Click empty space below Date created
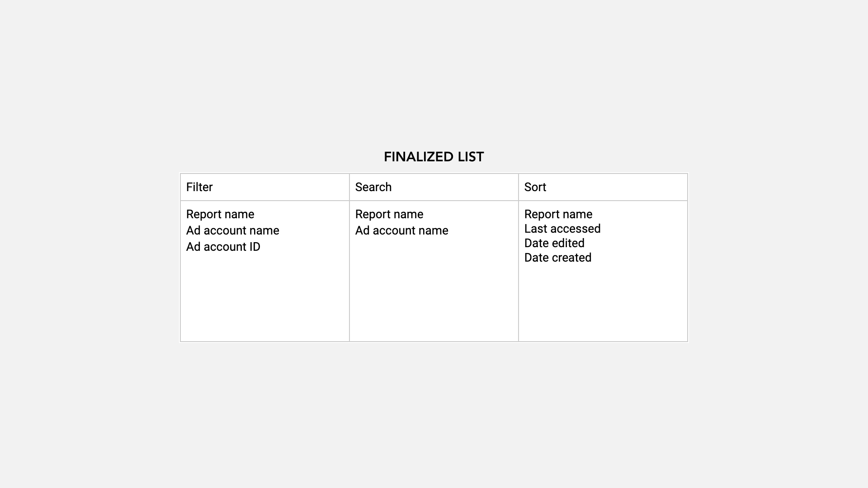The image size is (868, 488). click(603, 303)
